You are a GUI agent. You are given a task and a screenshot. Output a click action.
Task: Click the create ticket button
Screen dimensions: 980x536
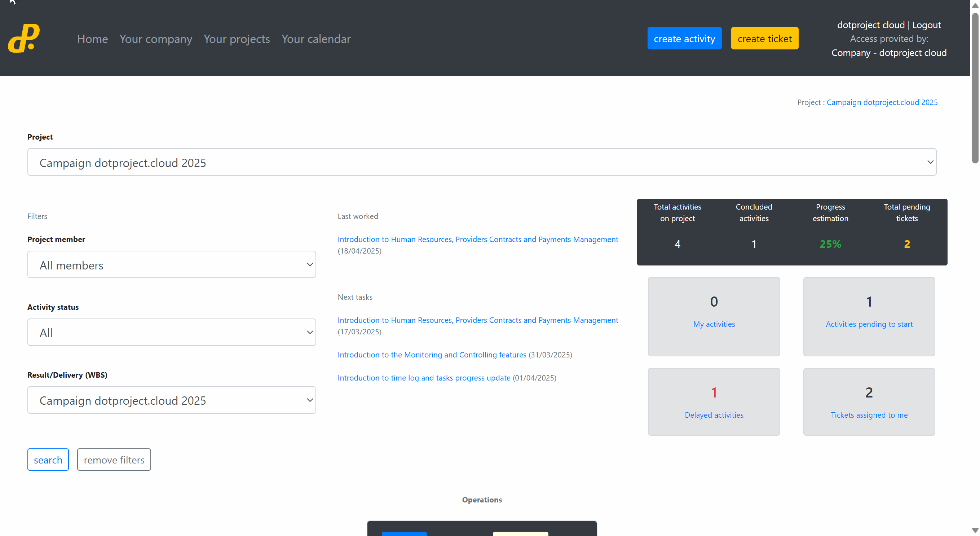(x=764, y=39)
